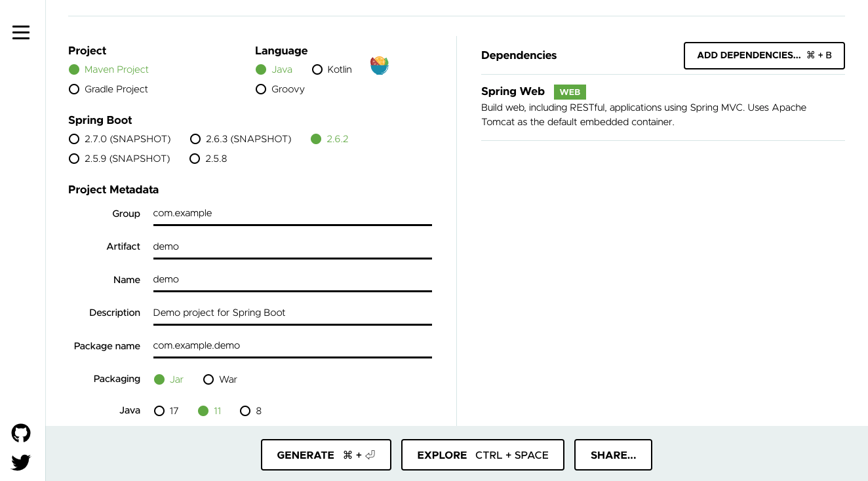
Task: Select Maven Project radio button
Action: 109,69
